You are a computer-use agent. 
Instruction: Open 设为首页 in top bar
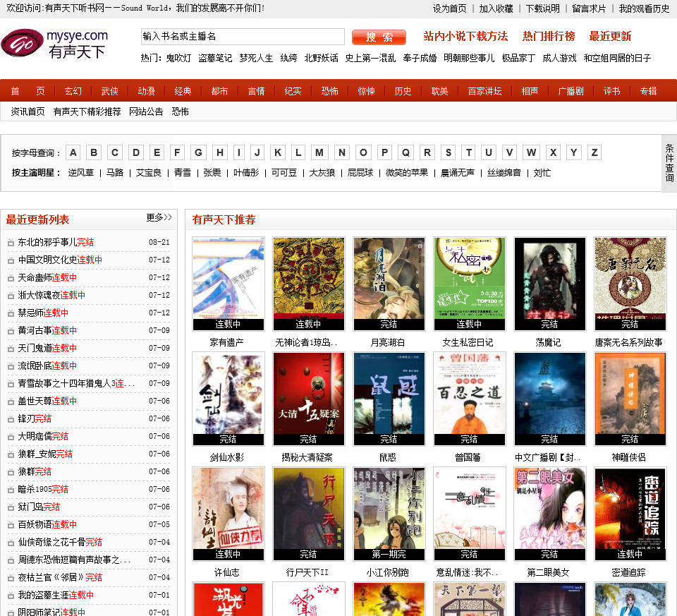pyautogui.click(x=449, y=8)
